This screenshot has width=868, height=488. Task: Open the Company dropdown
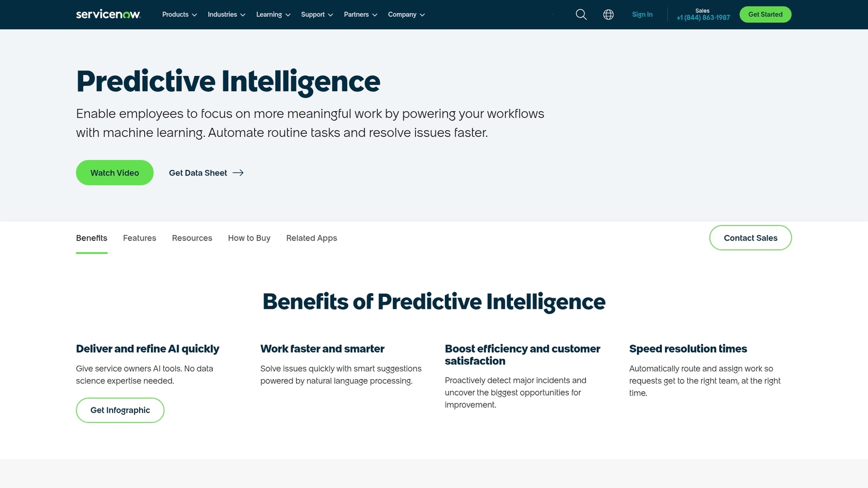point(406,14)
